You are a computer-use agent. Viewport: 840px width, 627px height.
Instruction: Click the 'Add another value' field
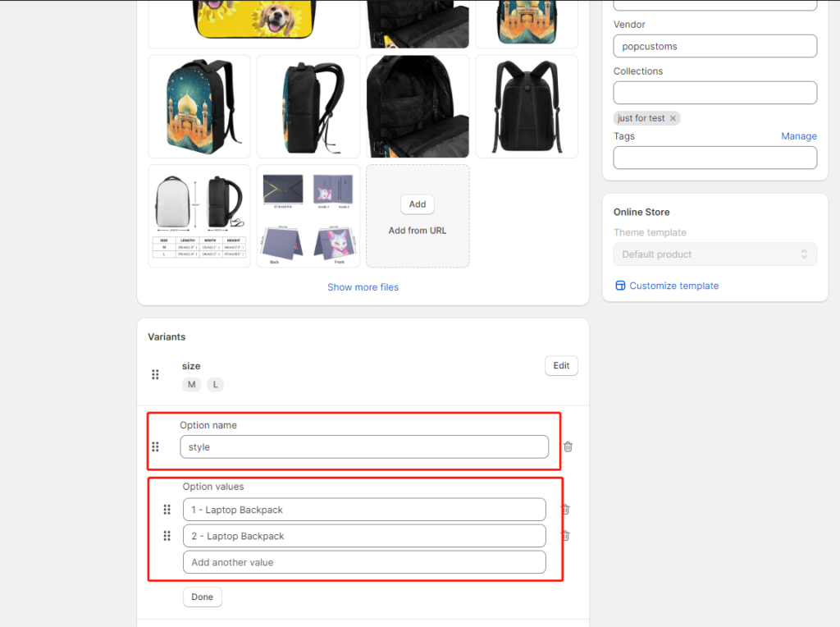(x=364, y=562)
